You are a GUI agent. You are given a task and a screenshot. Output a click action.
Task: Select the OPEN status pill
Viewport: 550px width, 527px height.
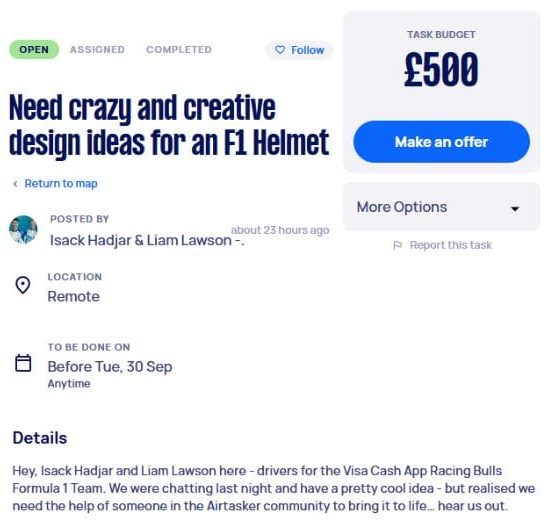[34, 49]
